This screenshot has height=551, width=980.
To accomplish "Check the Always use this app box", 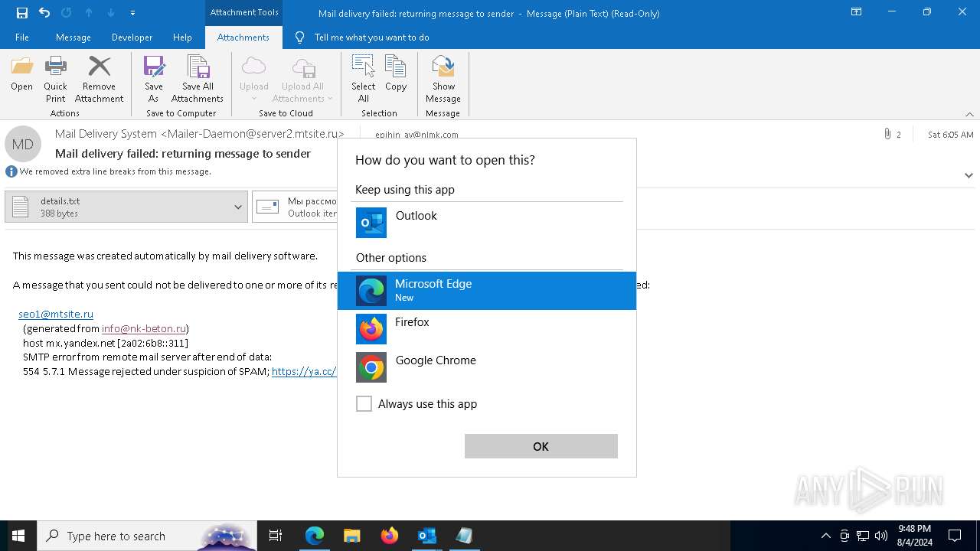I will point(364,404).
